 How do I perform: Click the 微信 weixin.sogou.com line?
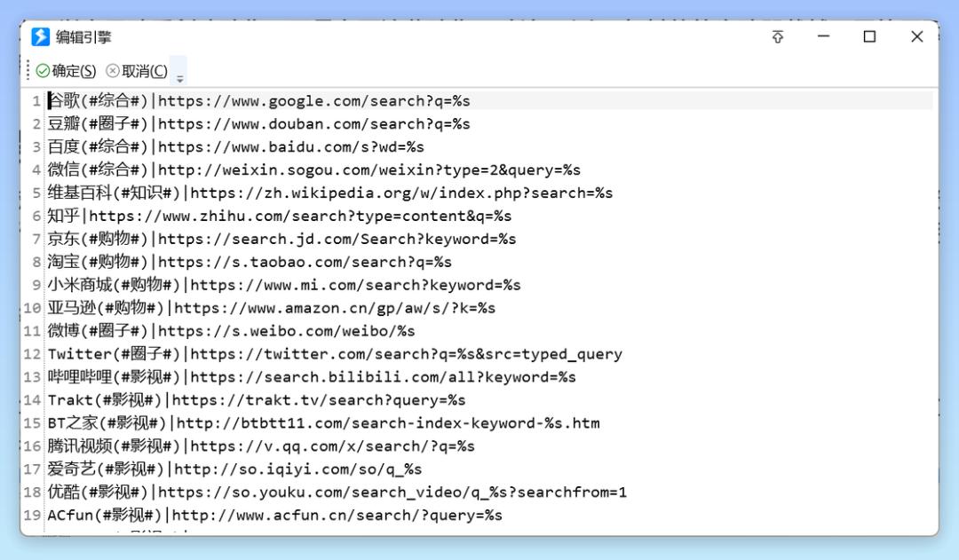point(314,170)
